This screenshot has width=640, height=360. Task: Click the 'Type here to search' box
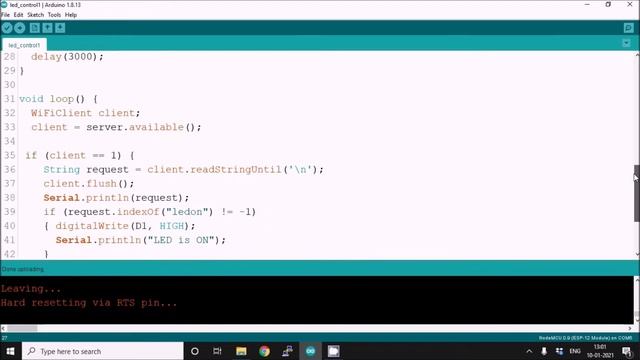click(102, 351)
